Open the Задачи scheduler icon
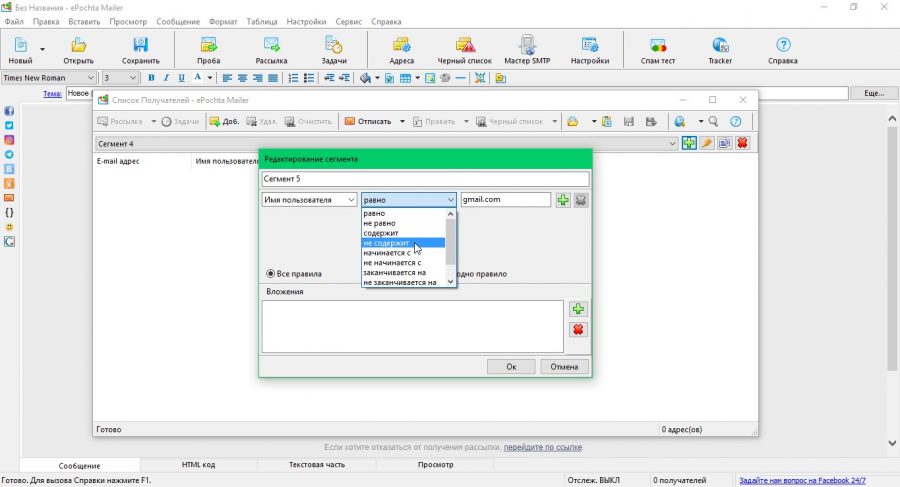This screenshot has width=900, height=487. coord(334,51)
